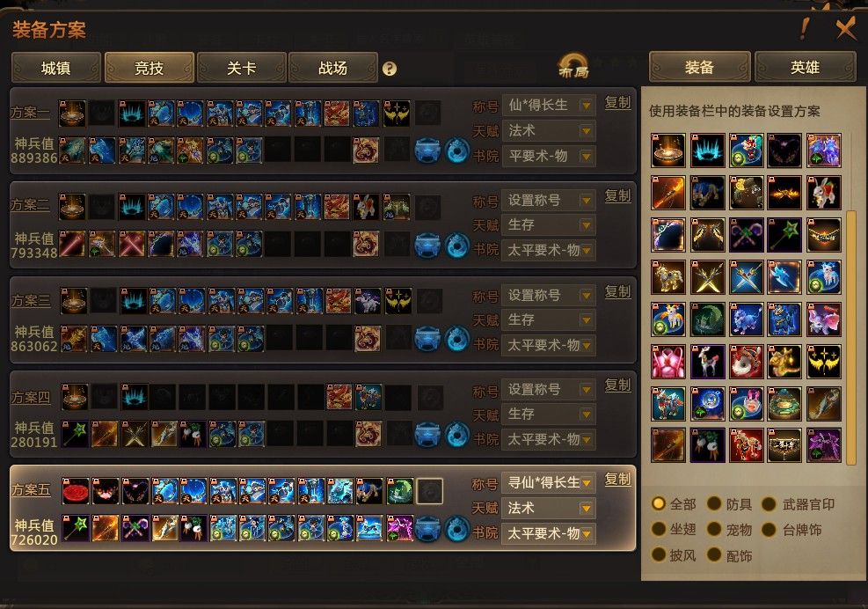Viewport: 868px width, 609px height.
Task: Expand the 天赋 dropdown in 方案二
Action: 549,225
